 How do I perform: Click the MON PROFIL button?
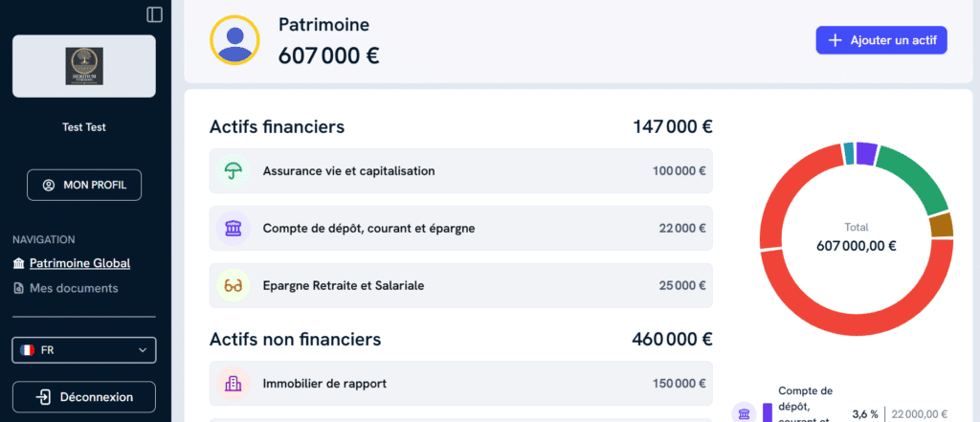(84, 185)
